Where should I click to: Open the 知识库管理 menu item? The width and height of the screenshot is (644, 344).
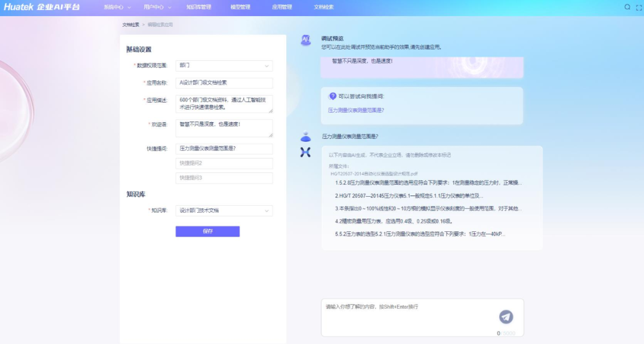click(x=199, y=7)
